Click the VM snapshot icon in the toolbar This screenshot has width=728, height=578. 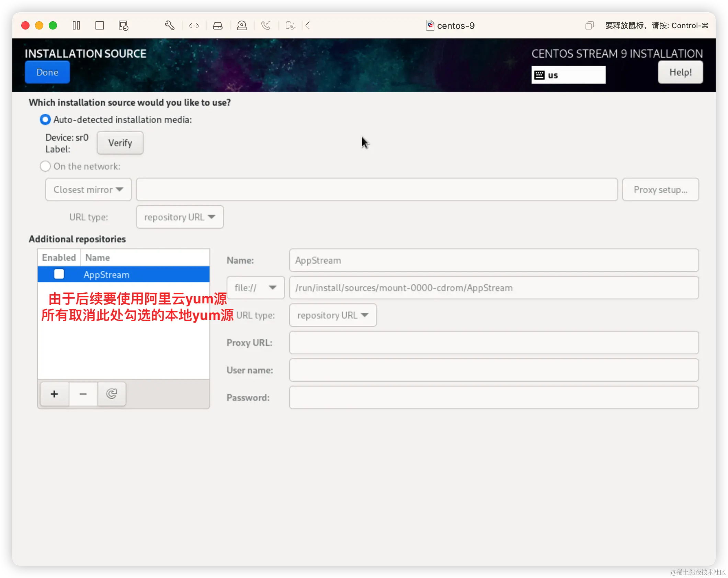tap(123, 25)
